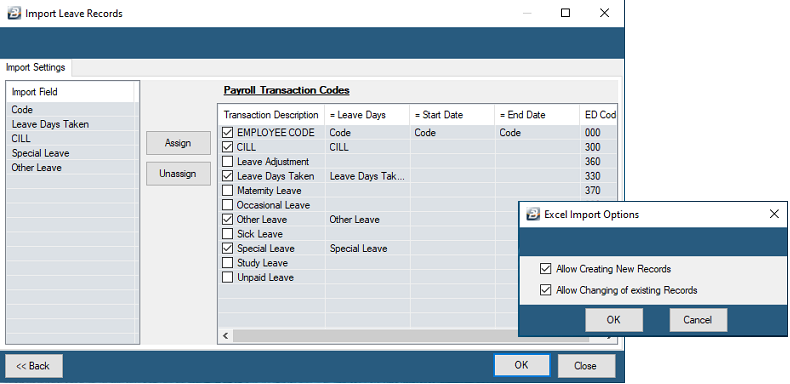790x384 pixels.
Task: Go back with the << Back button
Action: 34,366
